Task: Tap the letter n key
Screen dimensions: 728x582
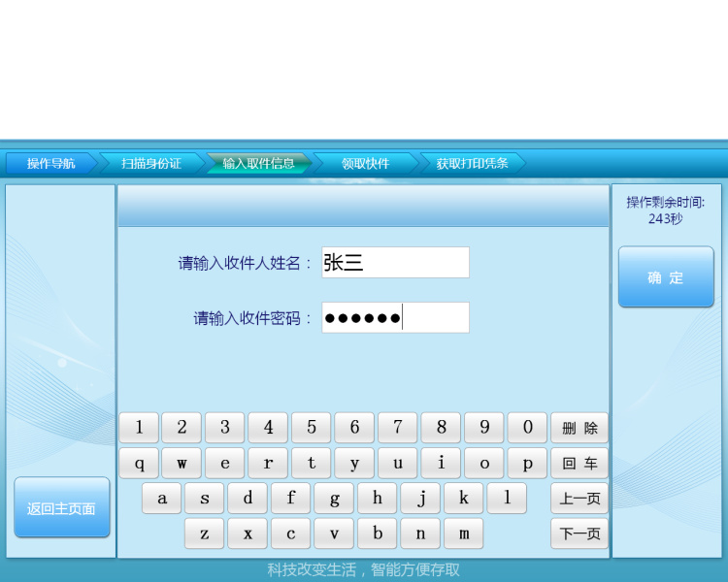Action: [420, 533]
